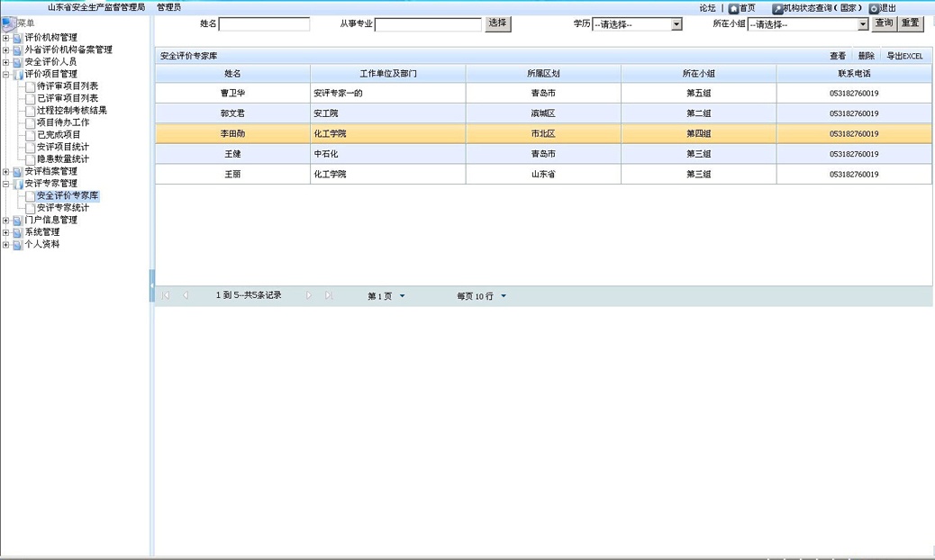Viewport: 935px width, 560px height.
Task: Click the 首页 home icon
Action: point(734,8)
